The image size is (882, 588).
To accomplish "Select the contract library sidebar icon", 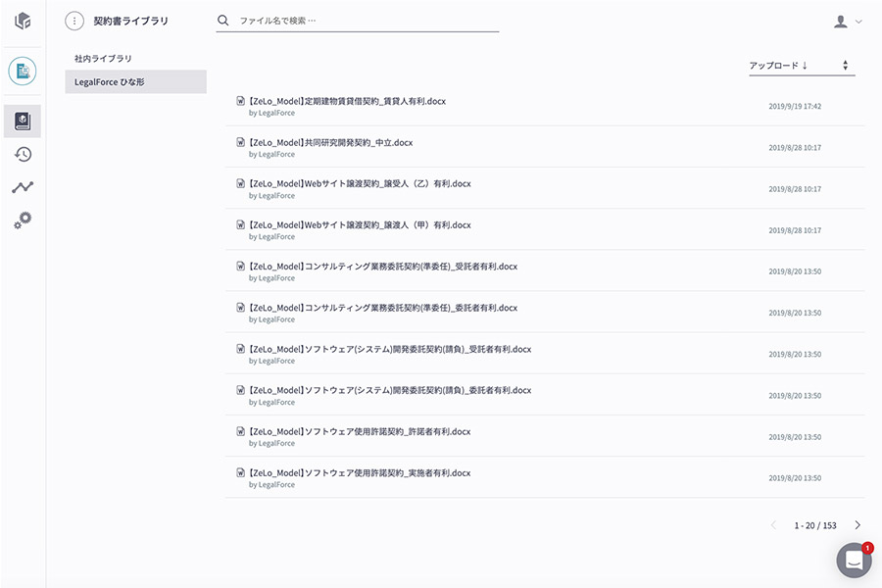I will point(23,121).
